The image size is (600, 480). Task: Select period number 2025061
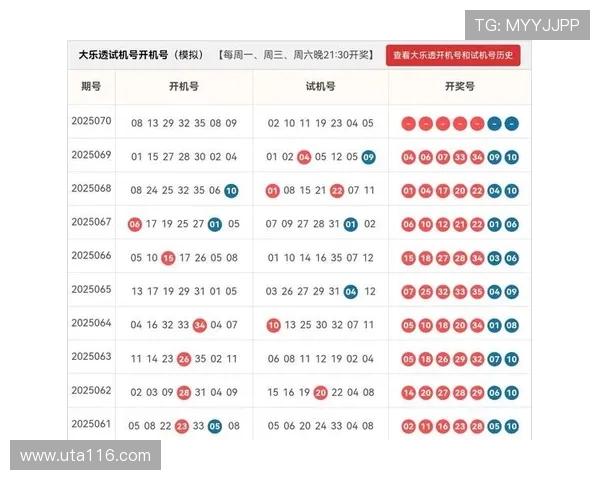91,423
